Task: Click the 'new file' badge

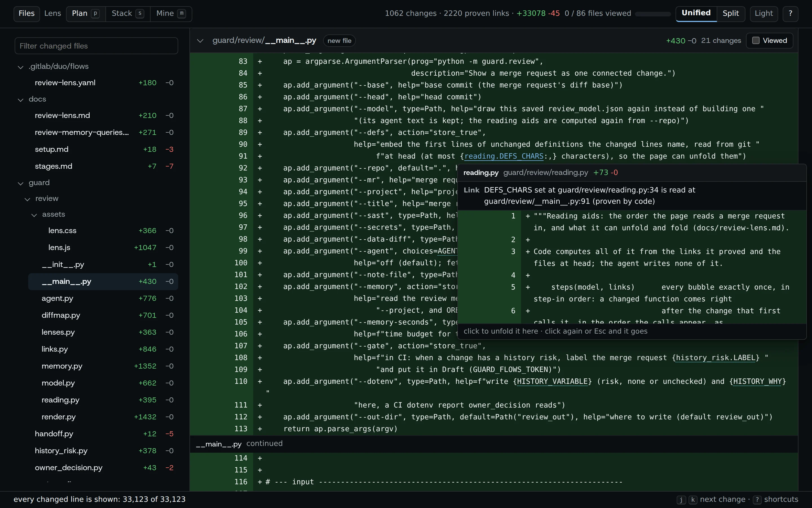Action: point(339,41)
